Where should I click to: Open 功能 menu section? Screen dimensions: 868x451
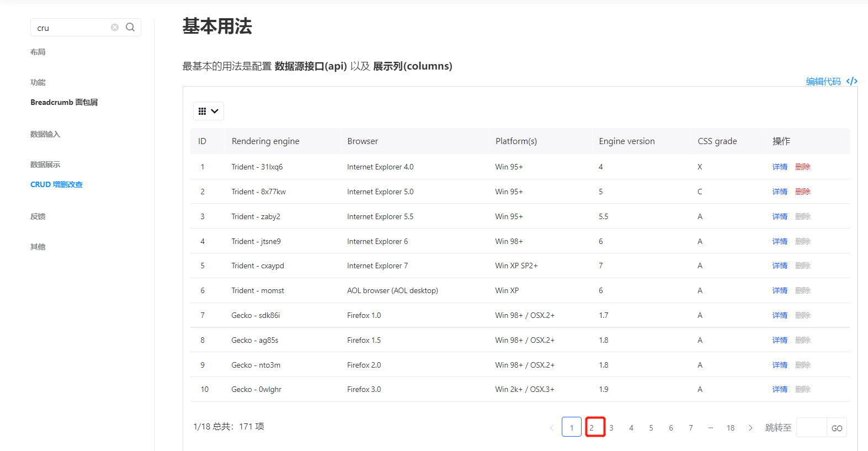pyautogui.click(x=38, y=82)
